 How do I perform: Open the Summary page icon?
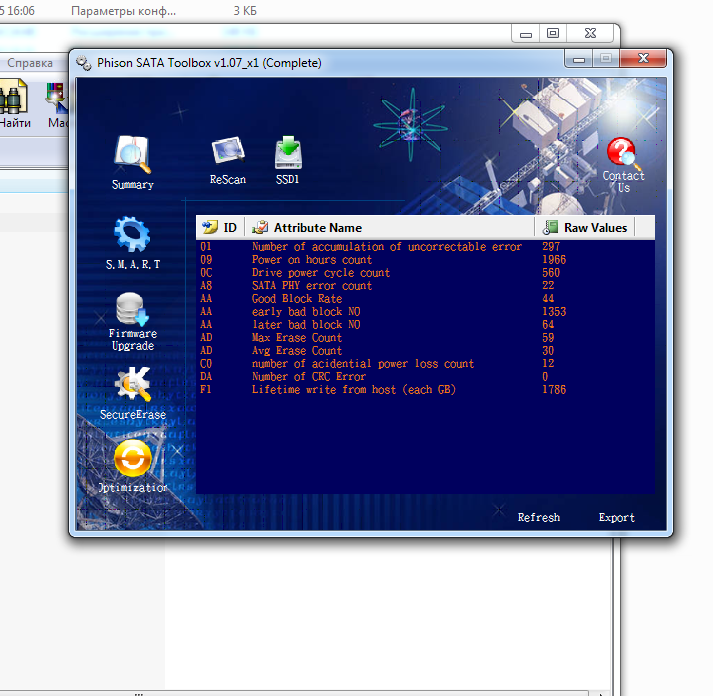coord(132,155)
